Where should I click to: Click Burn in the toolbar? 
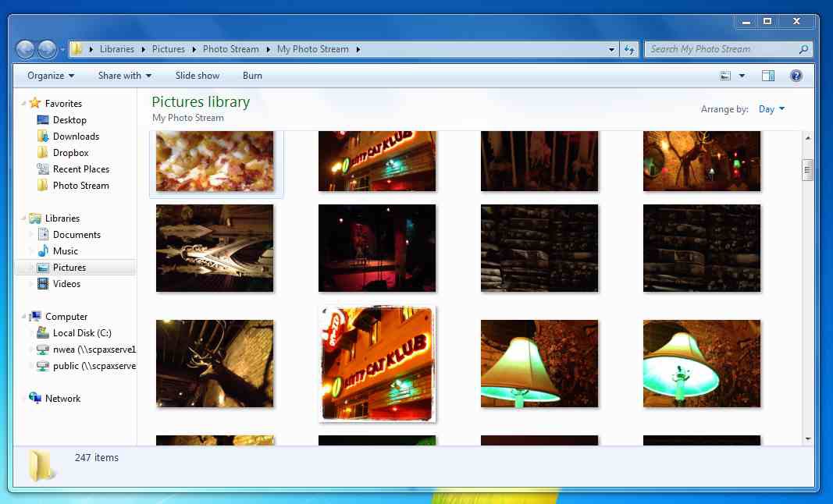click(x=252, y=76)
